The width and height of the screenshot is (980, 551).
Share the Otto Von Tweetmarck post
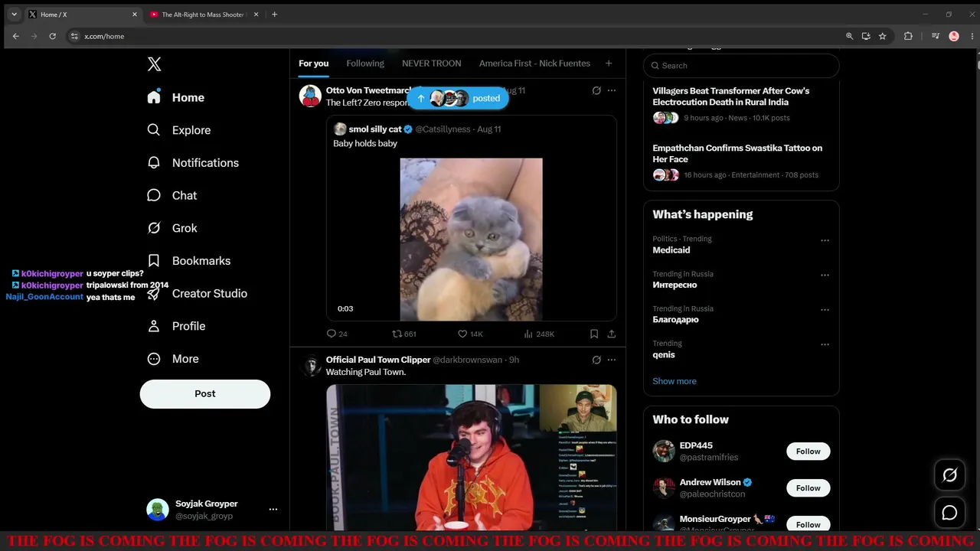[612, 334]
